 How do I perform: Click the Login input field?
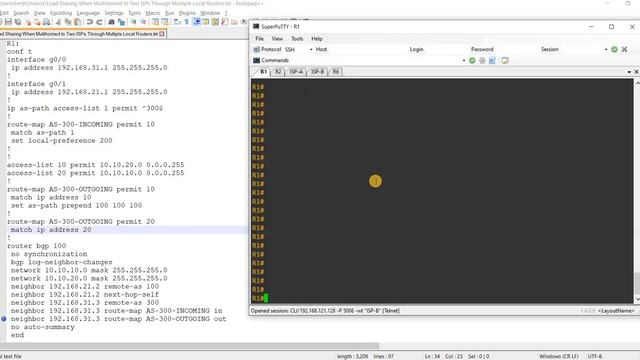coord(446,49)
